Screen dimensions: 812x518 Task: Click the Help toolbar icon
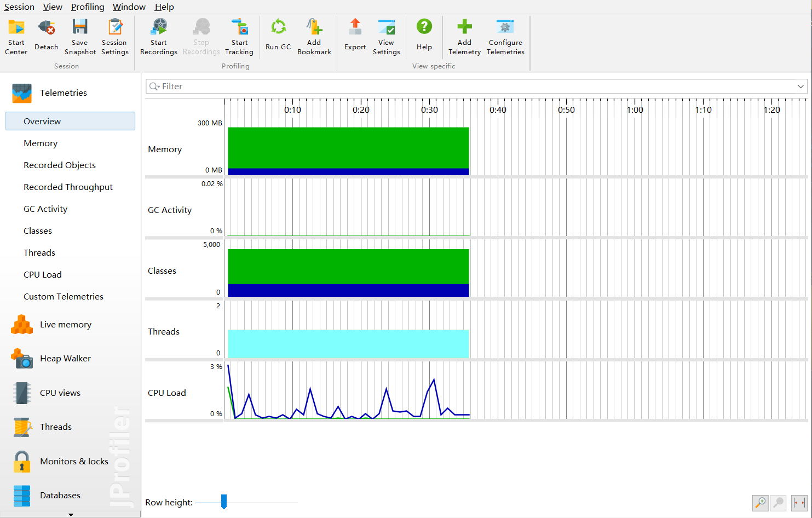[x=424, y=26]
